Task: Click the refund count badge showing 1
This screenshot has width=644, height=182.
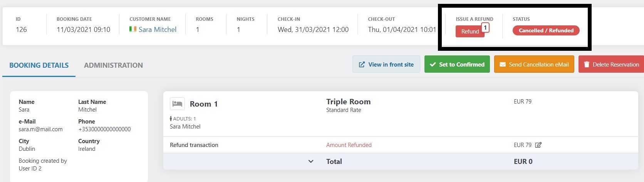Action: (x=485, y=28)
